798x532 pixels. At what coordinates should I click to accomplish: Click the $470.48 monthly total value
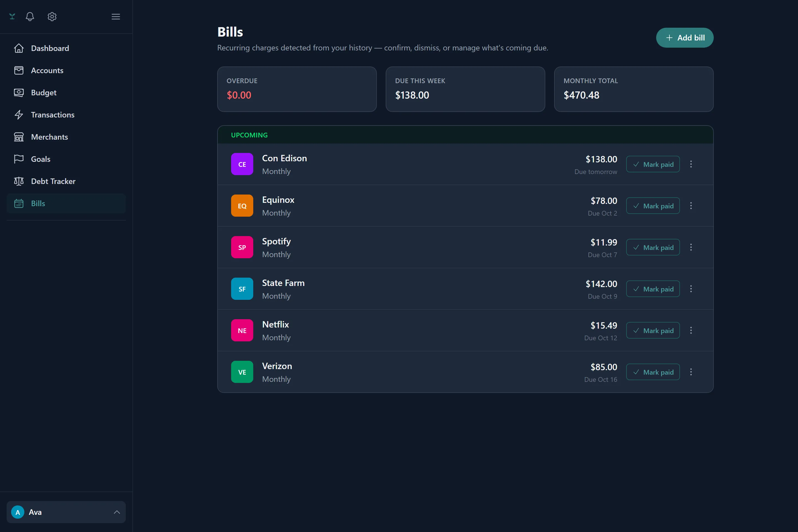coord(582,95)
